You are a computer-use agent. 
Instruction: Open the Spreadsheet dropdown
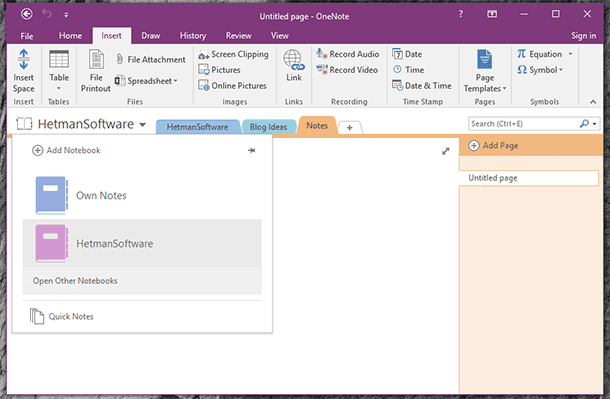pos(146,81)
